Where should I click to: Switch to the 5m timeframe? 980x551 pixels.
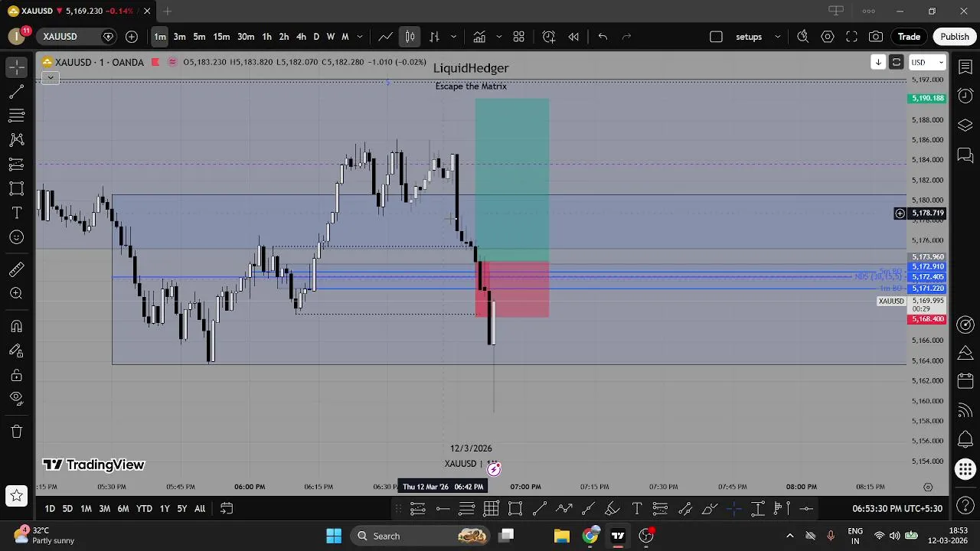[199, 37]
